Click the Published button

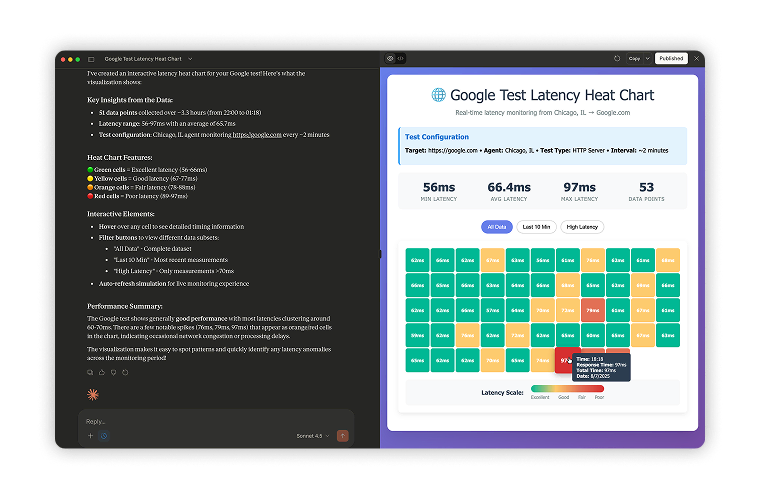(671, 59)
